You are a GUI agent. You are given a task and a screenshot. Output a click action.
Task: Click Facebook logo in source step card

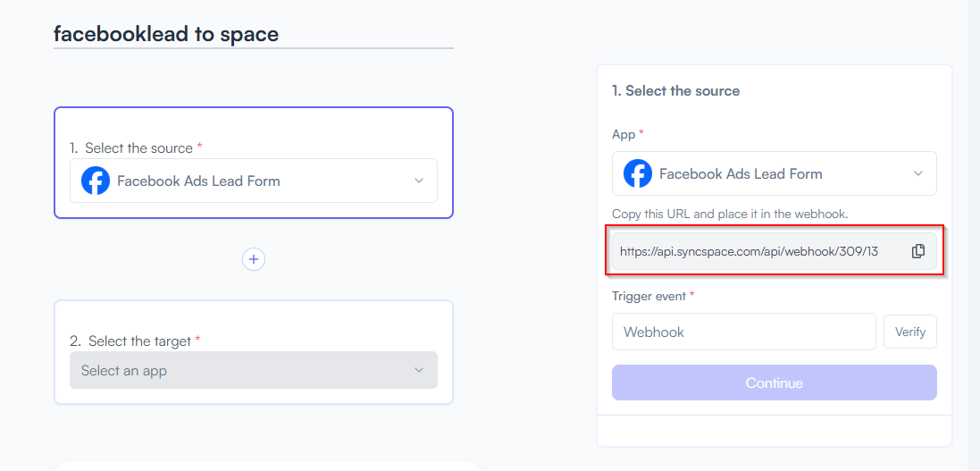pyautogui.click(x=96, y=181)
